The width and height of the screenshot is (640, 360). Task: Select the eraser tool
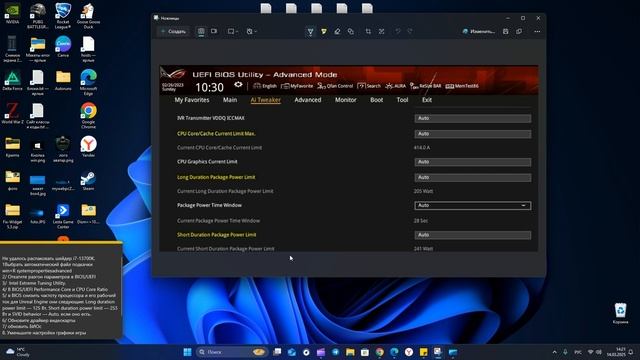click(337, 31)
